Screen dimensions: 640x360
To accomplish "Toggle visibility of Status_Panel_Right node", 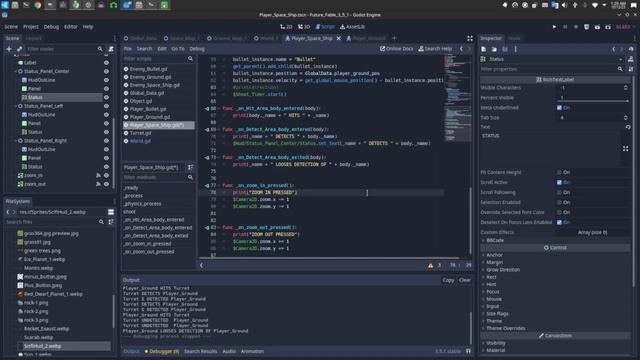I will [106, 141].
